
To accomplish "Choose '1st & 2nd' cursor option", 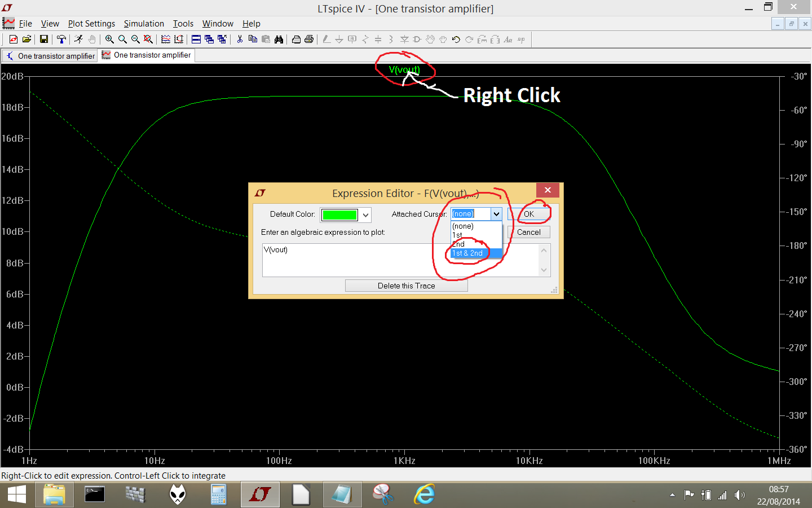I will tap(476, 253).
